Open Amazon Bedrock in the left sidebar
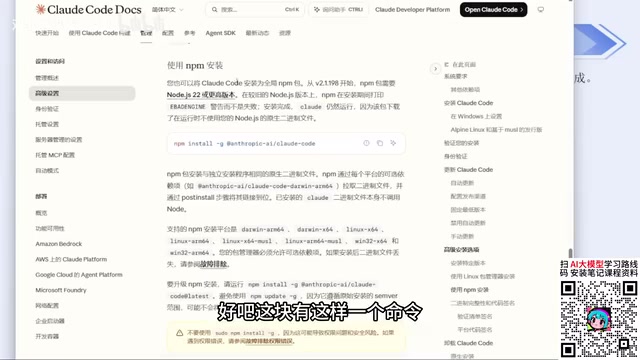 [x=59, y=244]
